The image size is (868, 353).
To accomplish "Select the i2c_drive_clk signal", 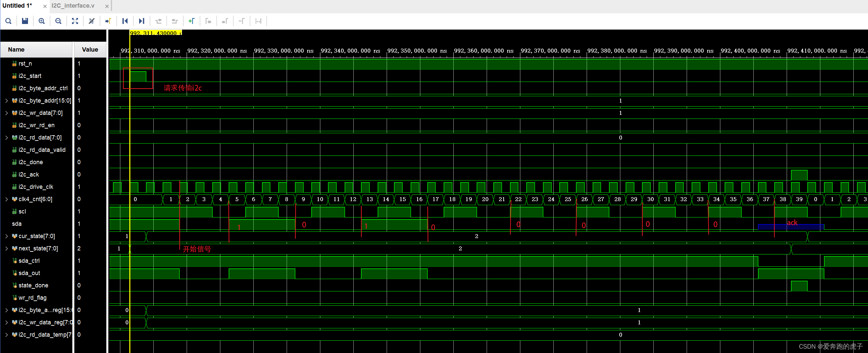I will tap(36, 187).
